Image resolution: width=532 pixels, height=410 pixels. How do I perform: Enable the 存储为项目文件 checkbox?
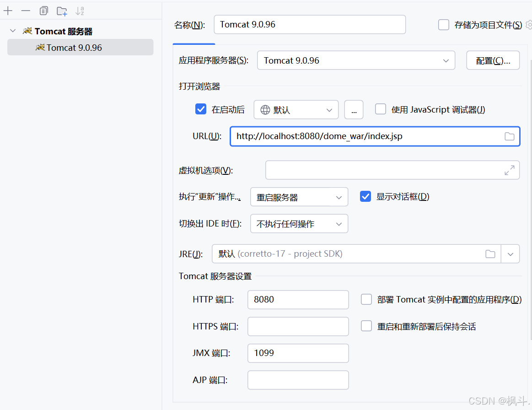pyautogui.click(x=443, y=25)
